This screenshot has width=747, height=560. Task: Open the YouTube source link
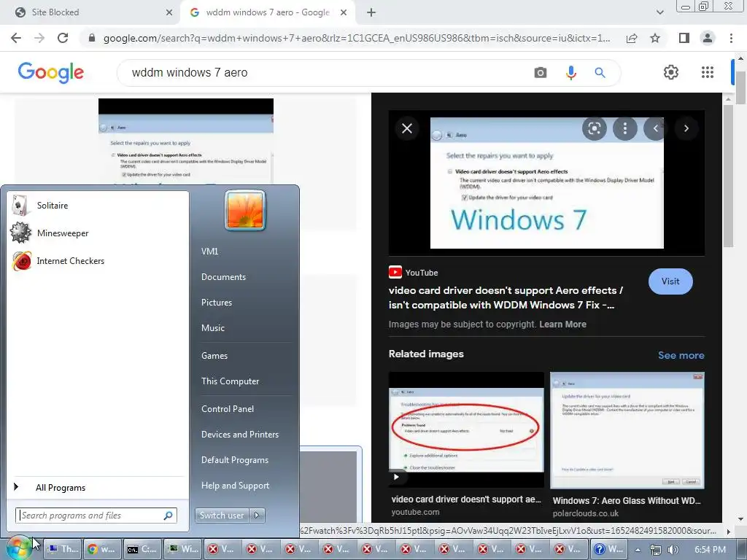[x=414, y=273]
